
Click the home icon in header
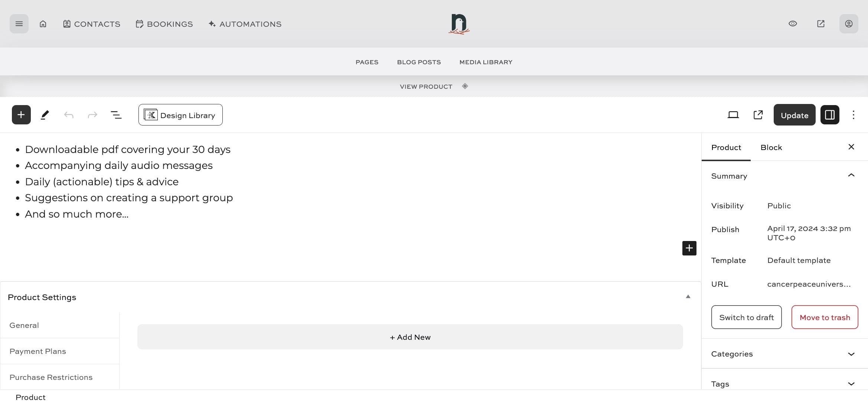pos(43,24)
